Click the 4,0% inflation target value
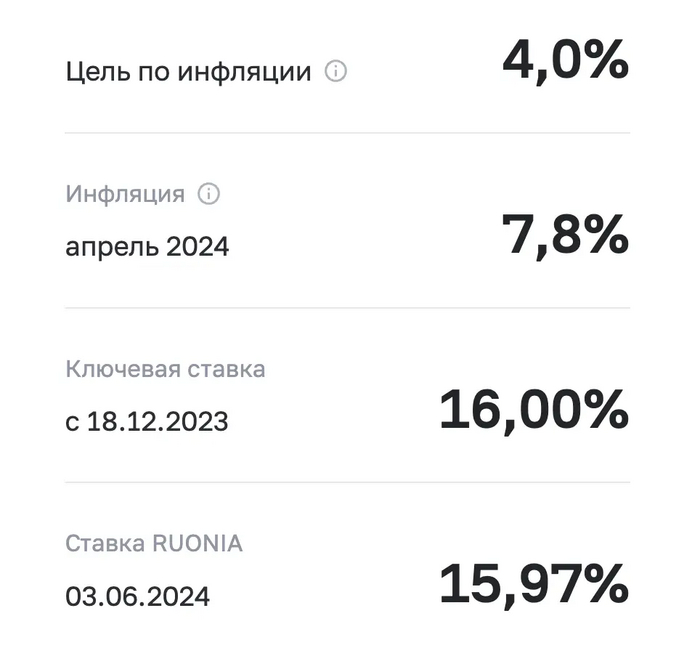Viewport: 700px width, 648px height. click(565, 64)
